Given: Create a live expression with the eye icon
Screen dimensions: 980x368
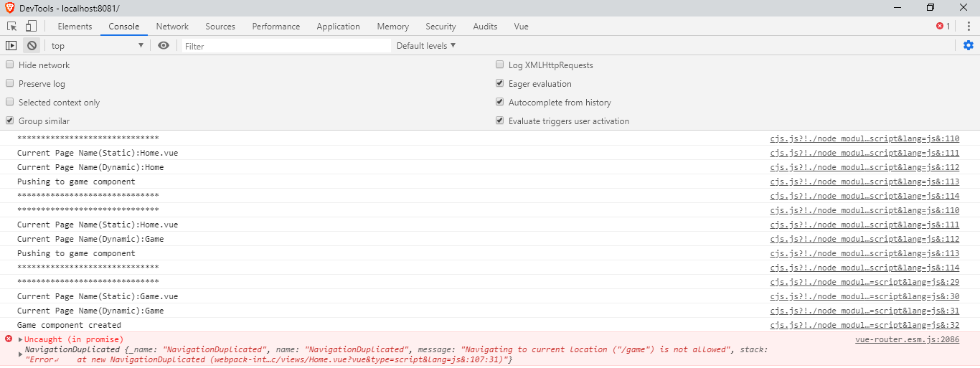Looking at the screenshot, I should (164, 46).
